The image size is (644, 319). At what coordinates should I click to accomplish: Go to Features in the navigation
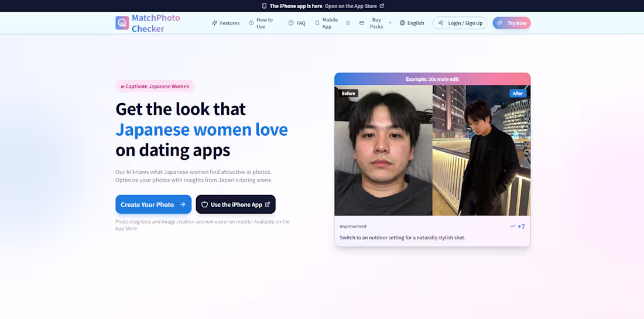[x=225, y=23]
